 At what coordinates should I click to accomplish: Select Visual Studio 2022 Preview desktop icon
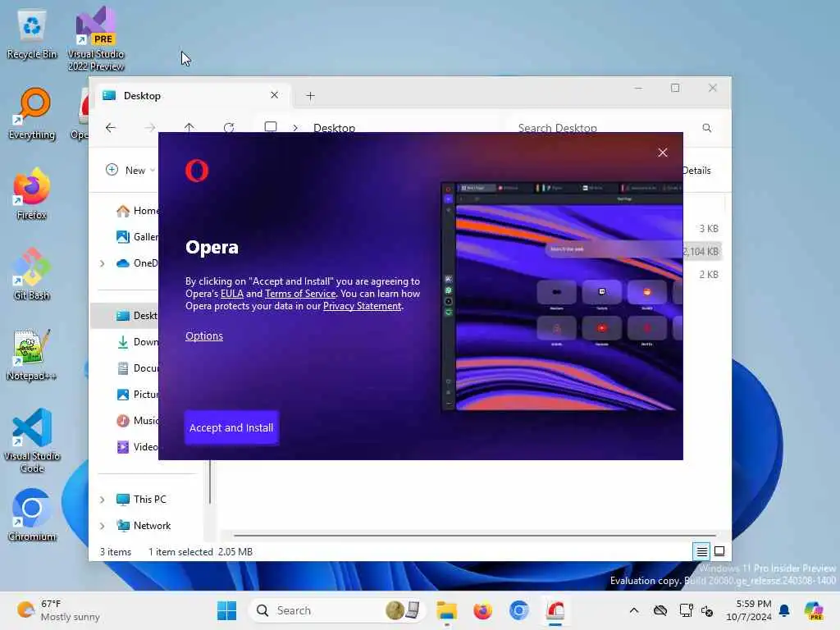[96, 39]
